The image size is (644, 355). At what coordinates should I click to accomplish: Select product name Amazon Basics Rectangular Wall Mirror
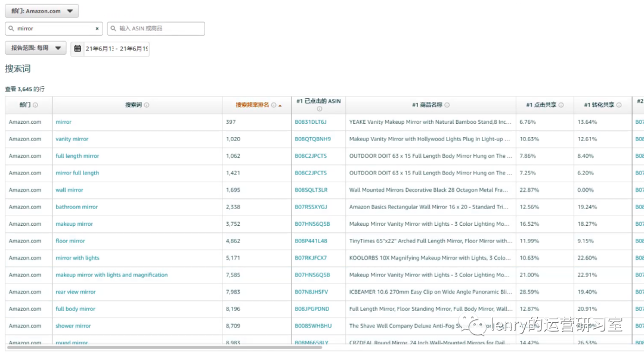tap(429, 207)
